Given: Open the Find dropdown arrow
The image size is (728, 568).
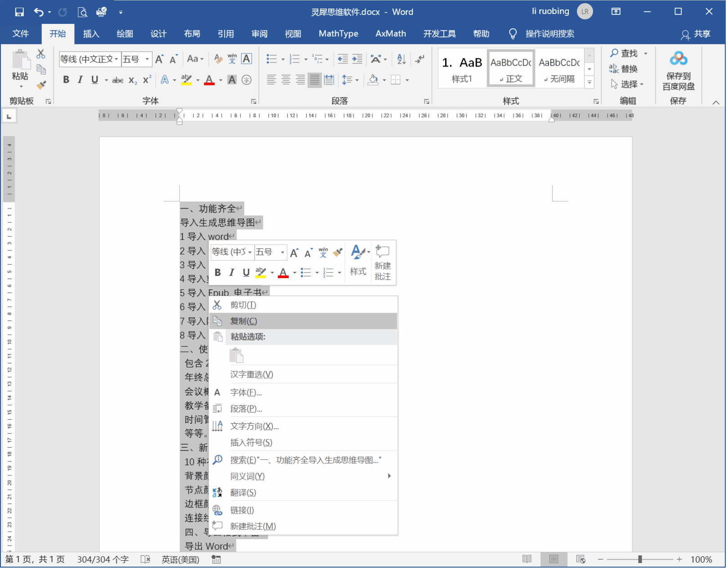Looking at the screenshot, I should [646, 53].
